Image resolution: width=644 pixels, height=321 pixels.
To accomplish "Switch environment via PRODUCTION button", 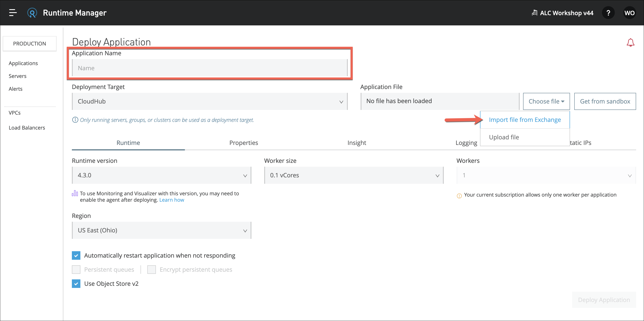I will (29, 44).
